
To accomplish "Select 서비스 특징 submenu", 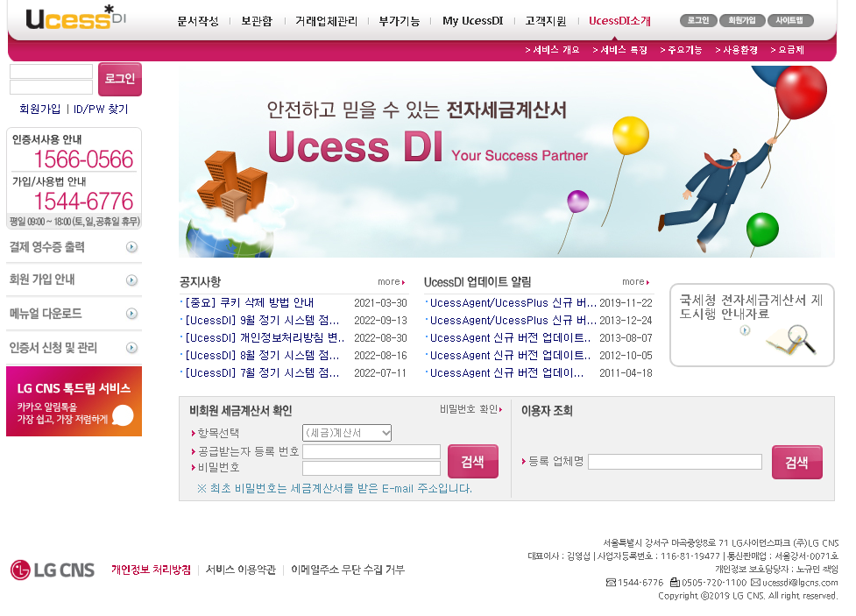I will pos(619,50).
